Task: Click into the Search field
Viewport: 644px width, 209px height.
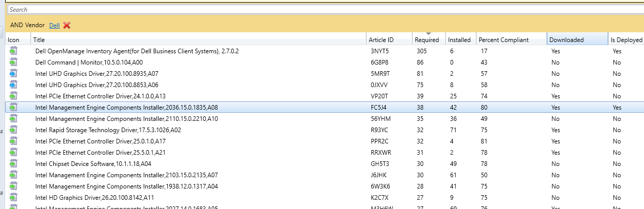Action: coord(325,9)
